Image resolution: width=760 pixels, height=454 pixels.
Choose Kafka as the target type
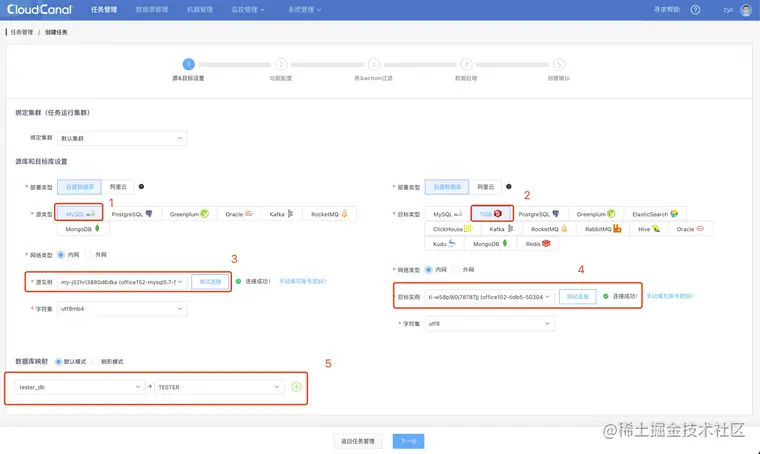click(x=501, y=229)
